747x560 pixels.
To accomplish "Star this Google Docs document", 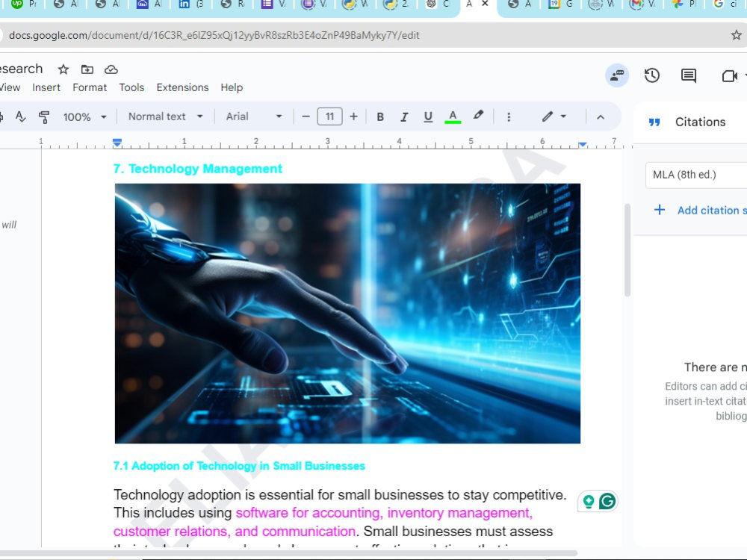I will 63,69.
